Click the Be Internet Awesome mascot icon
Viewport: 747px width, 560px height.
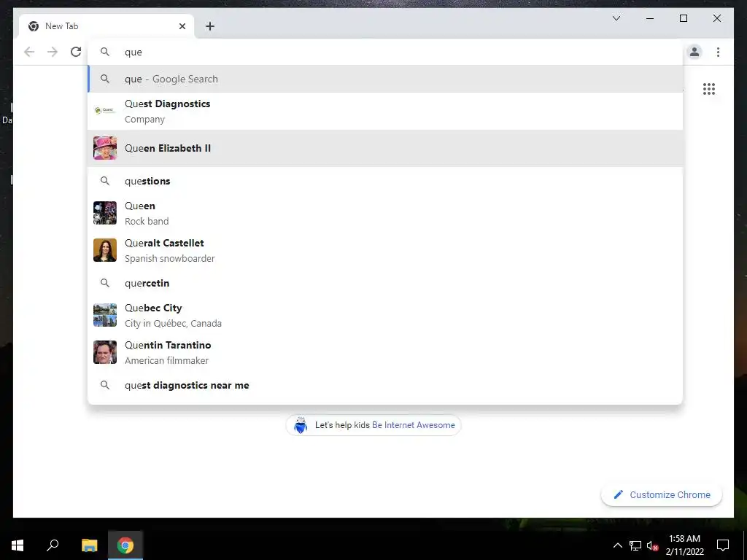pyautogui.click(x=300, y=425)
